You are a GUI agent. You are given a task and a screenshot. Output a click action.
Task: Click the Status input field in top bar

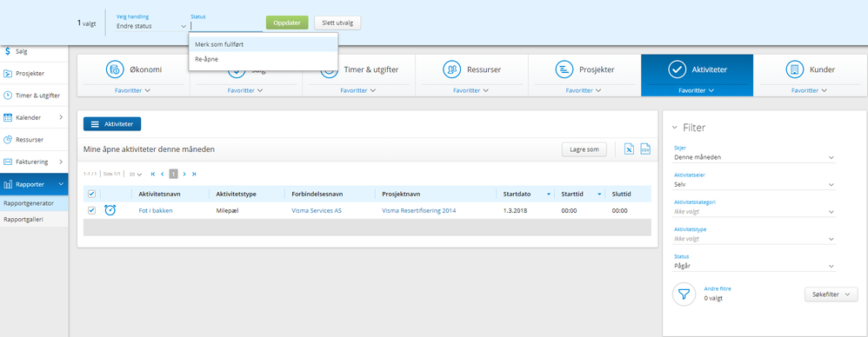[226, 26]
